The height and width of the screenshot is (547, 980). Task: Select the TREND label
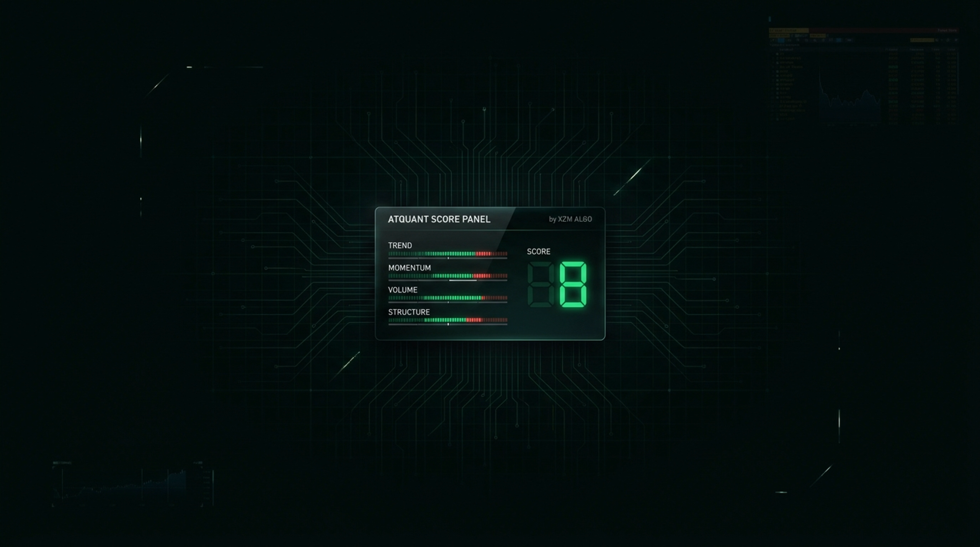click(x=400, y=245)
